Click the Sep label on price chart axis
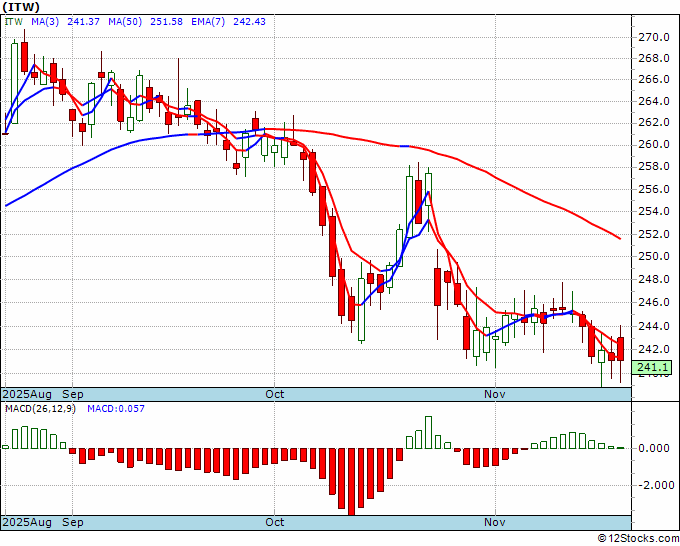 coord(73,394)
